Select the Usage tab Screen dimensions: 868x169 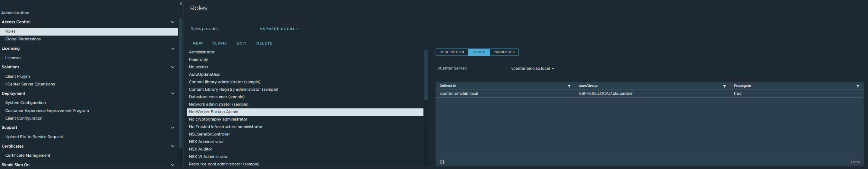(x=478, y=52)
